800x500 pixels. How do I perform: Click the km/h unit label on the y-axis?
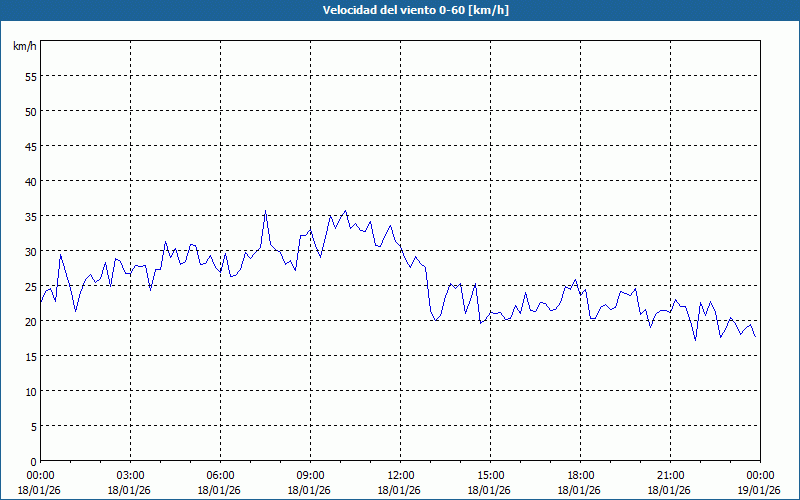coord(25,47)
